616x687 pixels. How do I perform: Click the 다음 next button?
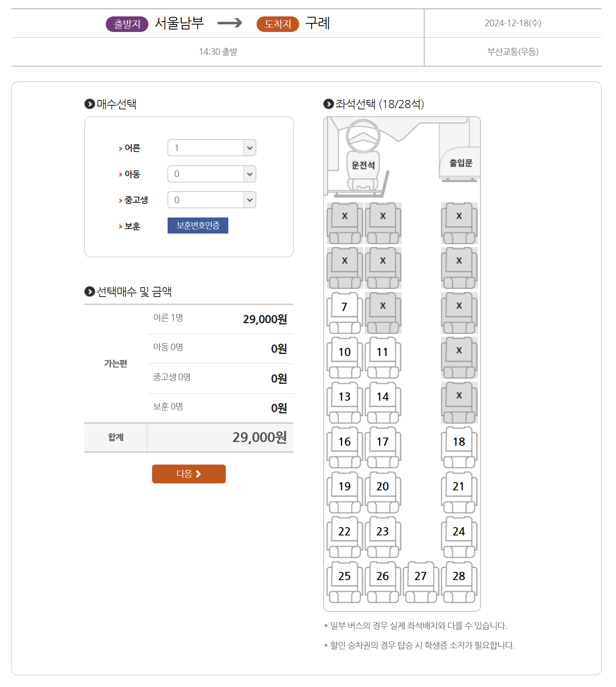click(189, 474)
